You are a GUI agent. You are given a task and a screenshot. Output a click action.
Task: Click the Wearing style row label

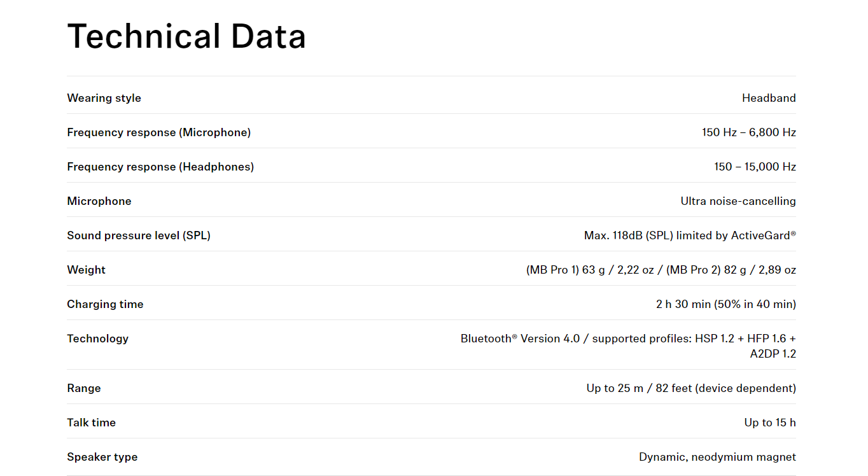tap(104, 98)
